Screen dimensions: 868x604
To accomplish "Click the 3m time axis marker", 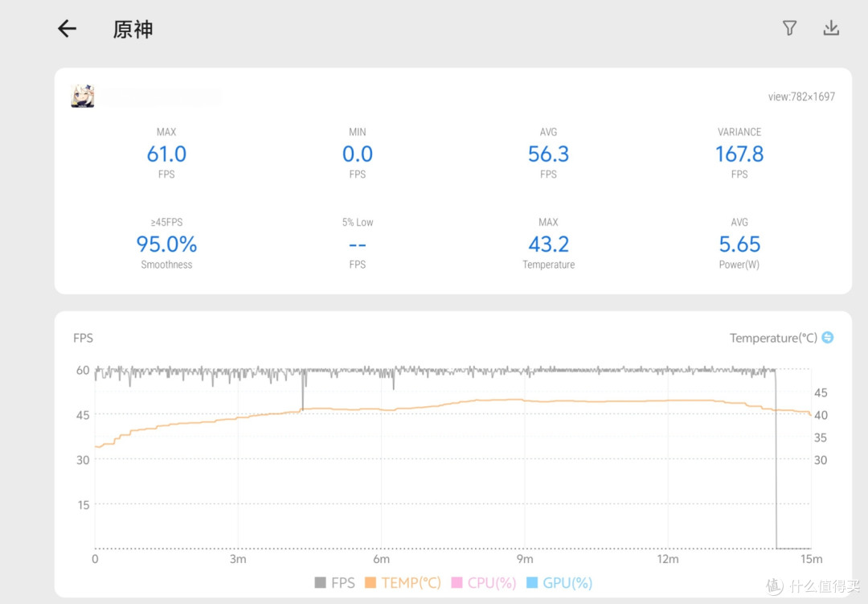I will [x=238, y=559].
